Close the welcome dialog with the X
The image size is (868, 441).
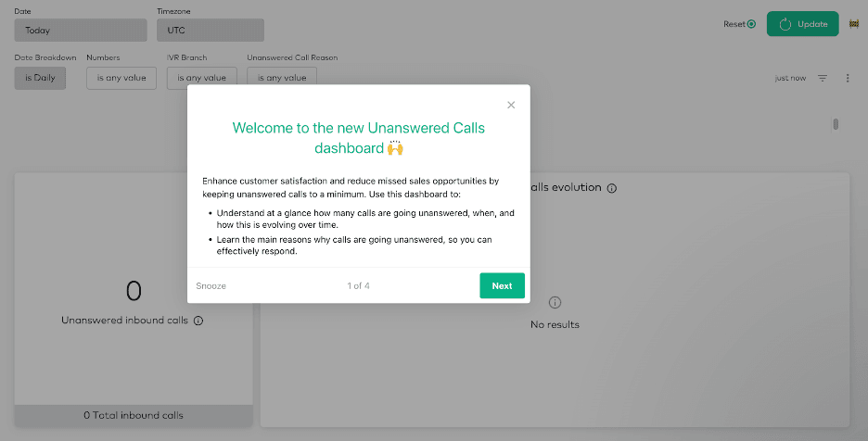pyautogui.click(x=511, y=105)
